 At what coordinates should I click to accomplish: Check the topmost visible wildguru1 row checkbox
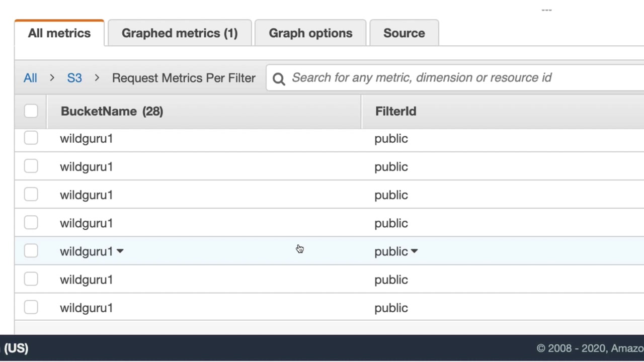click(31, 138)
